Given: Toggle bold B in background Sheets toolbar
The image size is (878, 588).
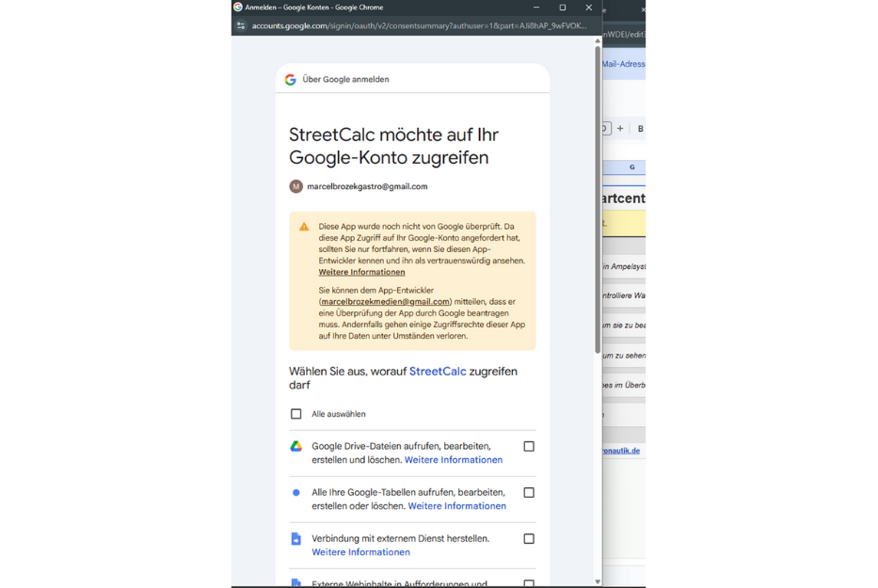Looking at the screenshot, I should [x=640, y=129].
